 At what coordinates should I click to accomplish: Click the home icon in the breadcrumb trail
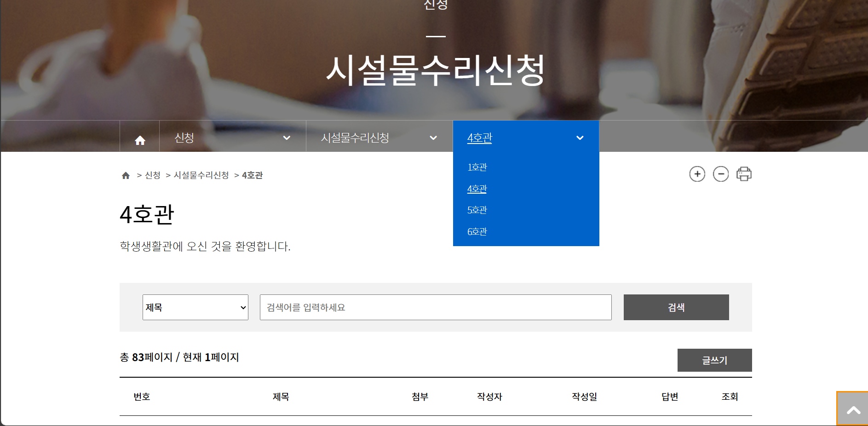coord(126,175)
